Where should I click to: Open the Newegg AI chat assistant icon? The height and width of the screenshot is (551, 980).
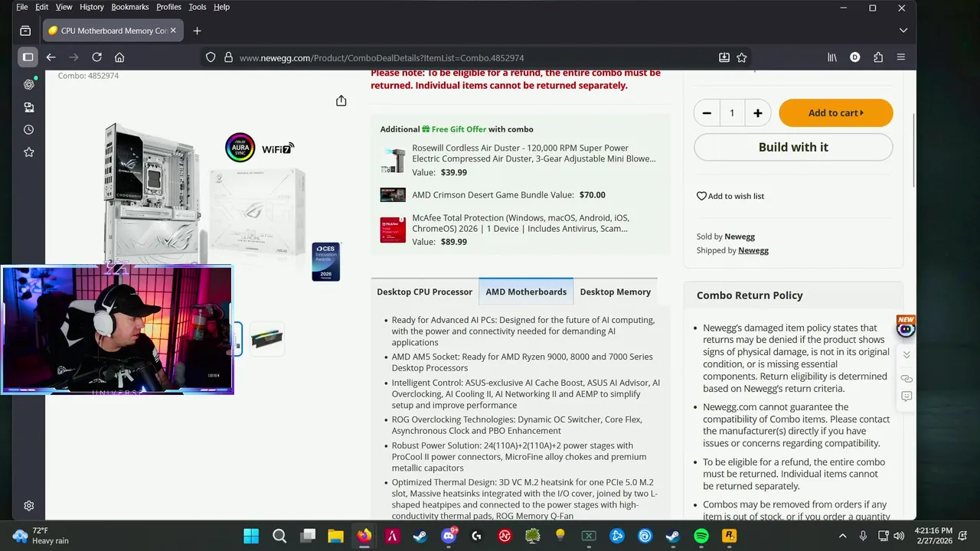[906, 328]
